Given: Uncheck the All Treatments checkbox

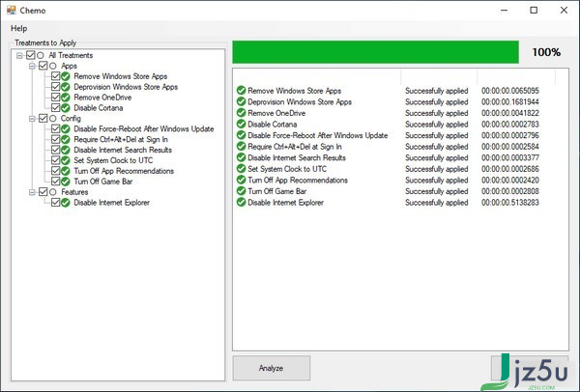Looking at the screenshot, I should click(x=30, y=55).
